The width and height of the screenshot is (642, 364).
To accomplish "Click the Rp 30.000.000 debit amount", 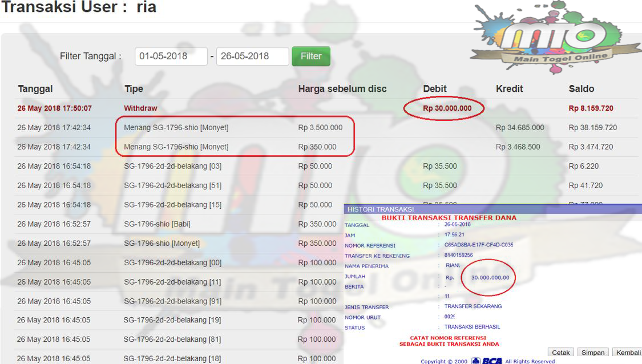I will tap(447, 108).
